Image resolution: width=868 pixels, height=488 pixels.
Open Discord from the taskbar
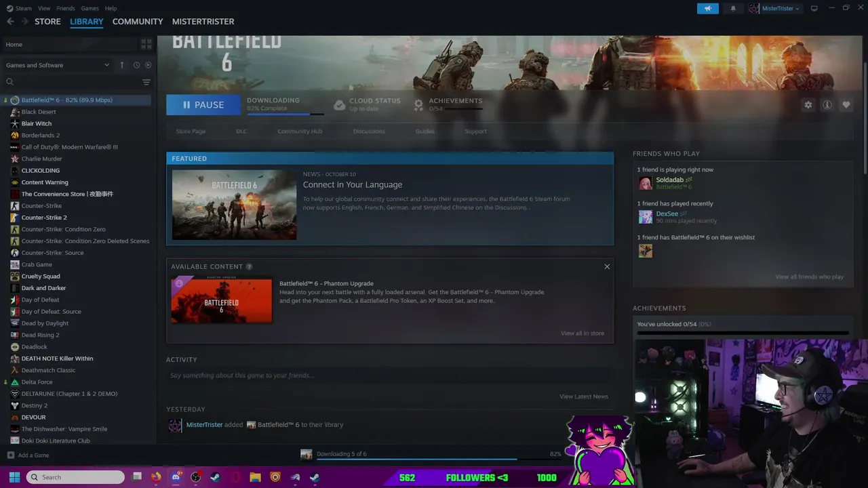pos(176,477)
